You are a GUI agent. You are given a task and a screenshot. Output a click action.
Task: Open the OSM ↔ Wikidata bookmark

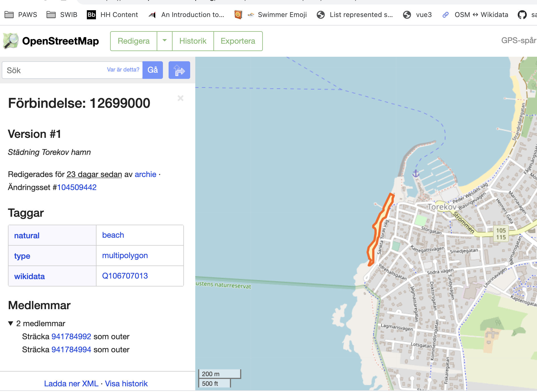pos(475,15)
